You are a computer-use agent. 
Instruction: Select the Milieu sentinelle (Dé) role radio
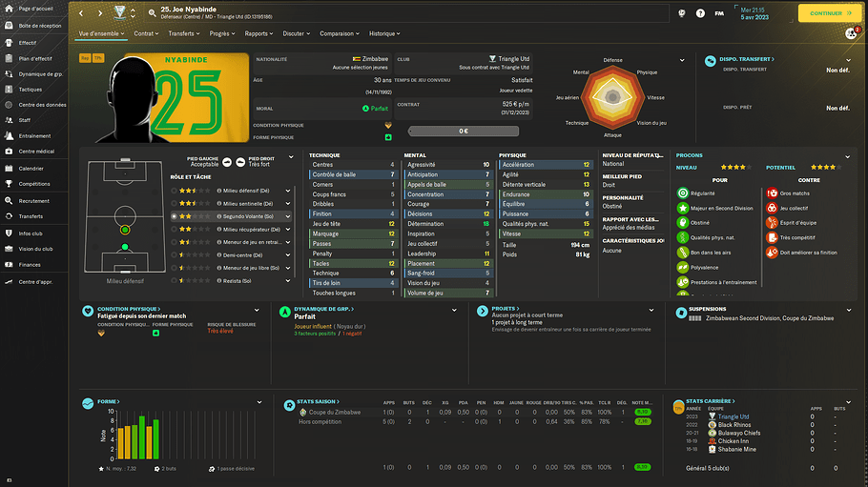pyautogui.click(x=174, y=204)
